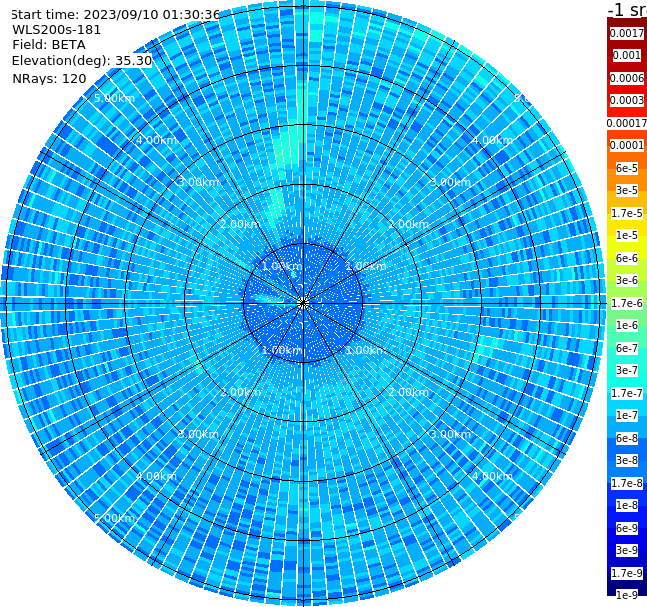
Task: Pick the 1.7e-9 colorbar tick label
Action: (627, 573)
